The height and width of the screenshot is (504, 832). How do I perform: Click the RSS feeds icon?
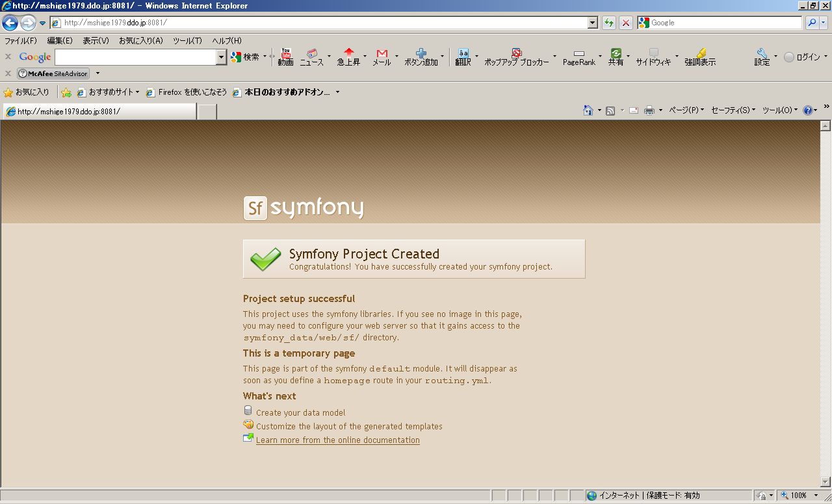(x=610, y=110)
